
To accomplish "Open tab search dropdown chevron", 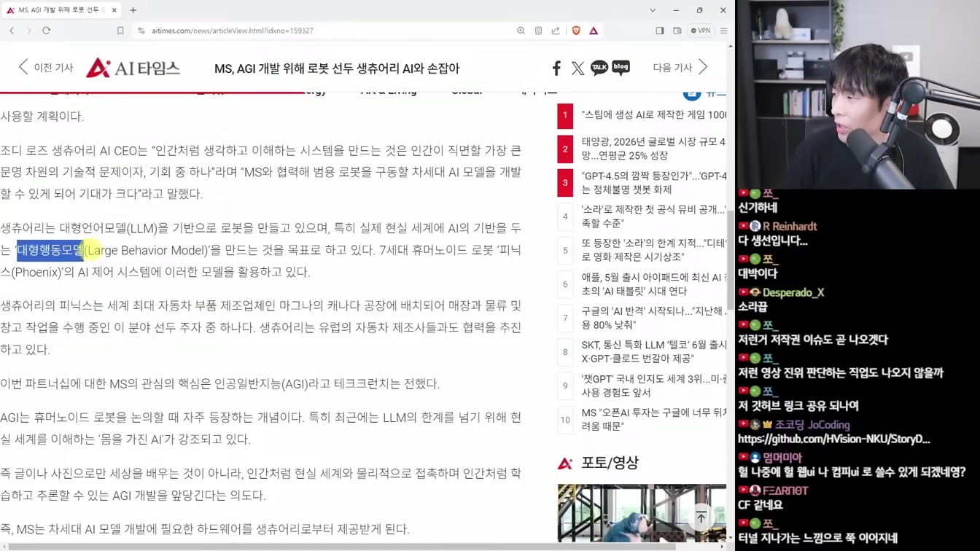I will tap(653, 10).
